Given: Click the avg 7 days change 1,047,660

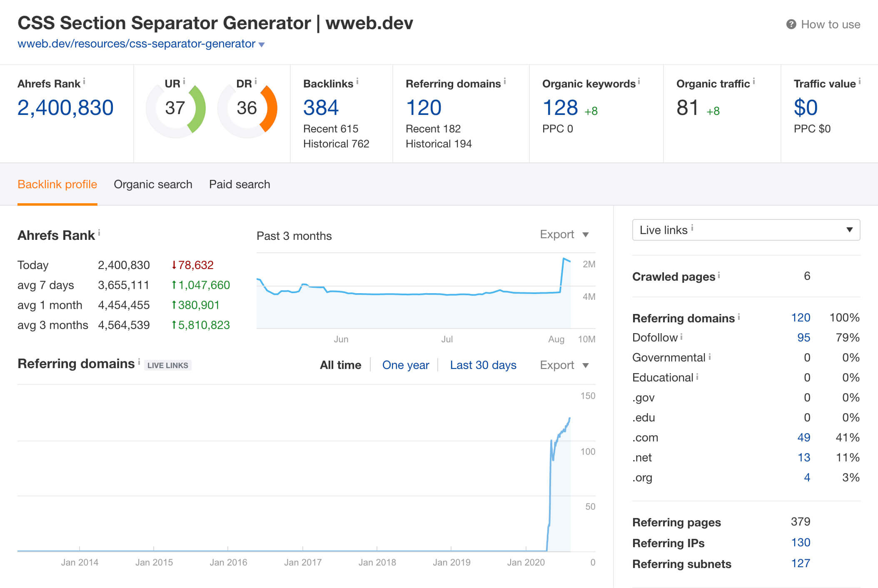Looking at the screenshot, I should tap(201, 285).
